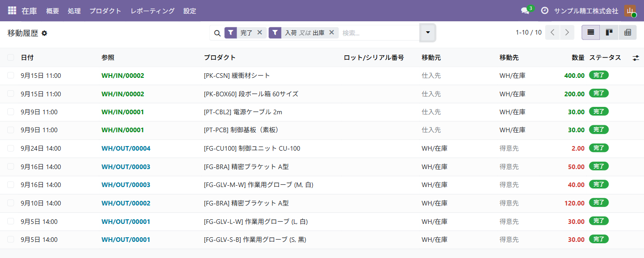This screenshot has width=644, height=258.
Task: Click 仕入先 in 制御基板（素板） row
Action: click(431, 130)
